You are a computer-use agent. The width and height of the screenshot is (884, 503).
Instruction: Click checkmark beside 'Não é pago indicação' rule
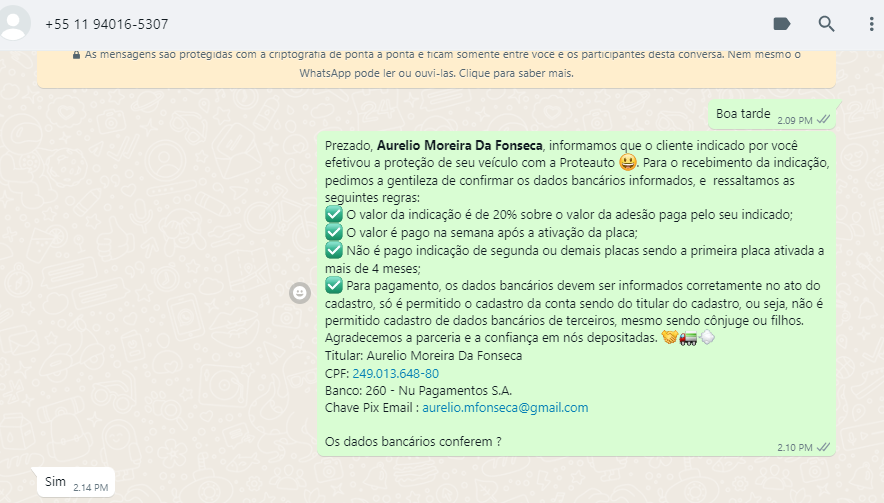point(334,250)
